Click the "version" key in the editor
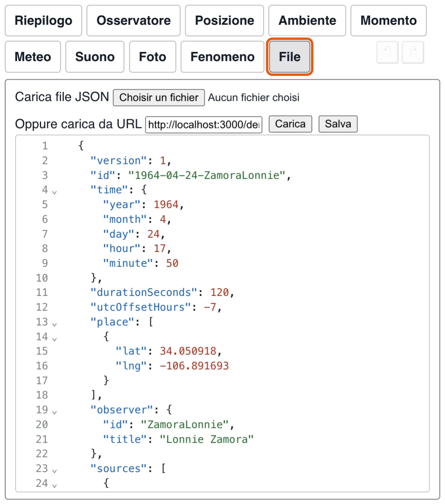Image resolution: width=445 pixels, height=504 pixels. [x=119, y=161]
